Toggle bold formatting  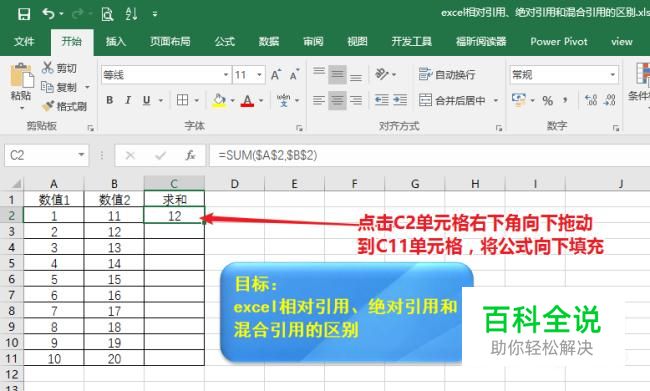point(109,100)
